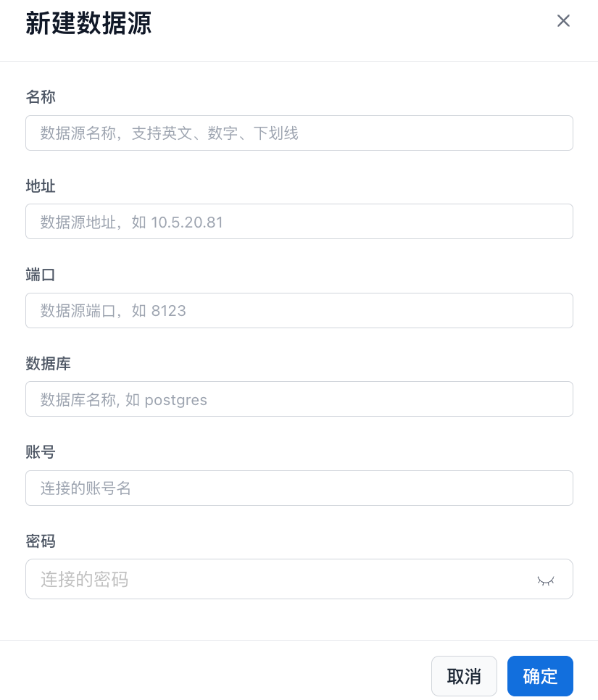598x700 pixels.
Task: Select the 端口 port input box
Action: [x=299, y=311]
